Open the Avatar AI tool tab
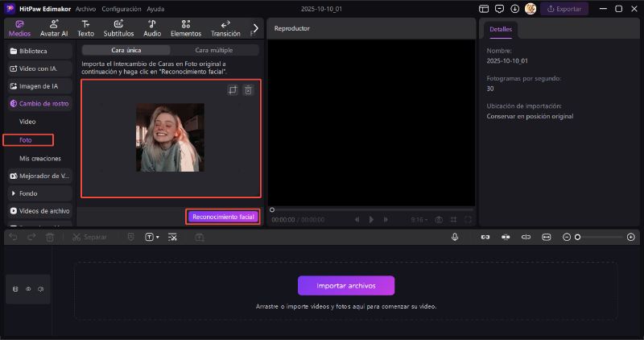Viewport: 644px width, 340px height. [x=53, y=28]
